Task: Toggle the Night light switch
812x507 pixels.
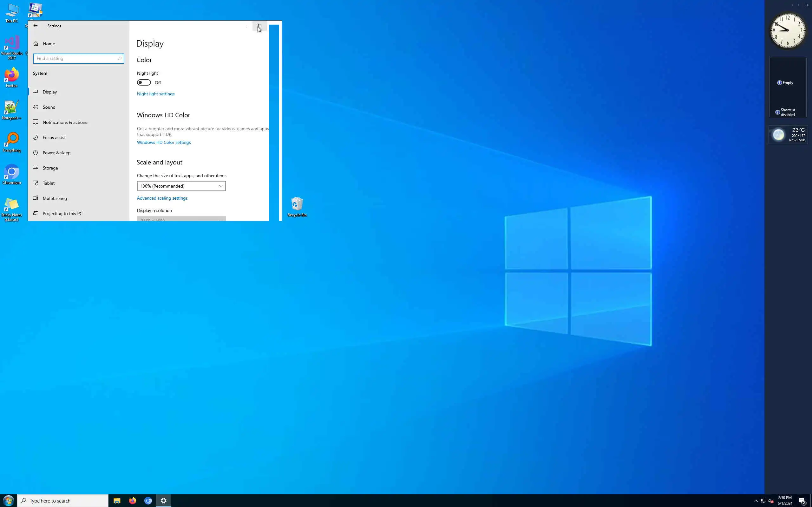Action: point(144,83)
